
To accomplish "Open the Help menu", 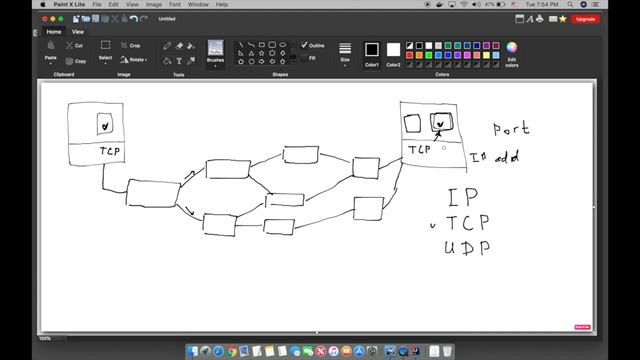I will pos(222,4).
